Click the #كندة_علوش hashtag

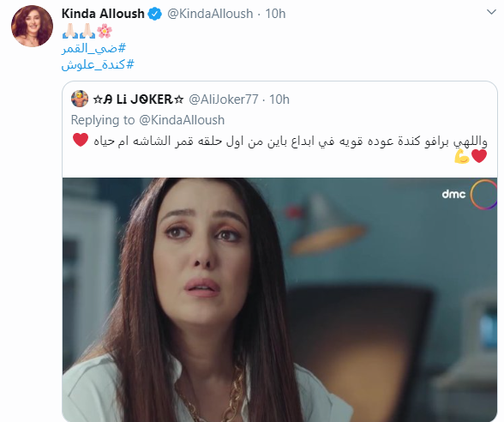point(98,64)
